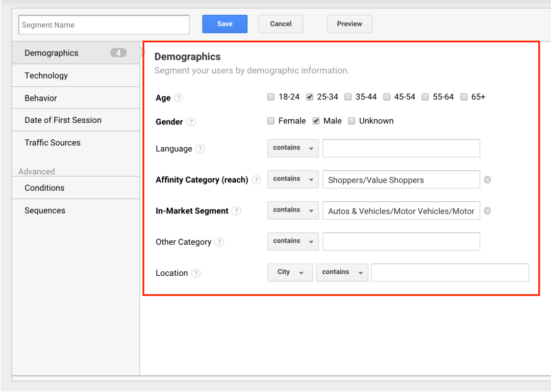Open Language match type dropdown
This screenshot has width=551, height=392.
[293, 148]
